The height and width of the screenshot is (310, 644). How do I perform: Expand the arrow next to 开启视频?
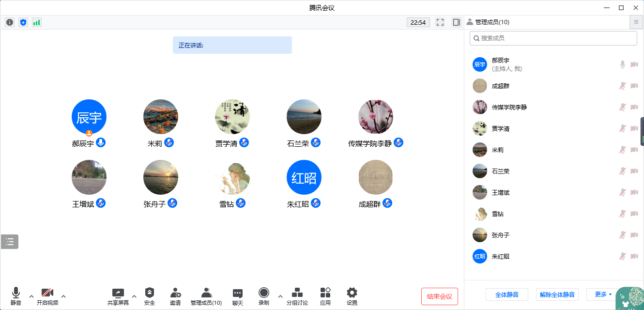pyautogui.click(x=63, y=296)
